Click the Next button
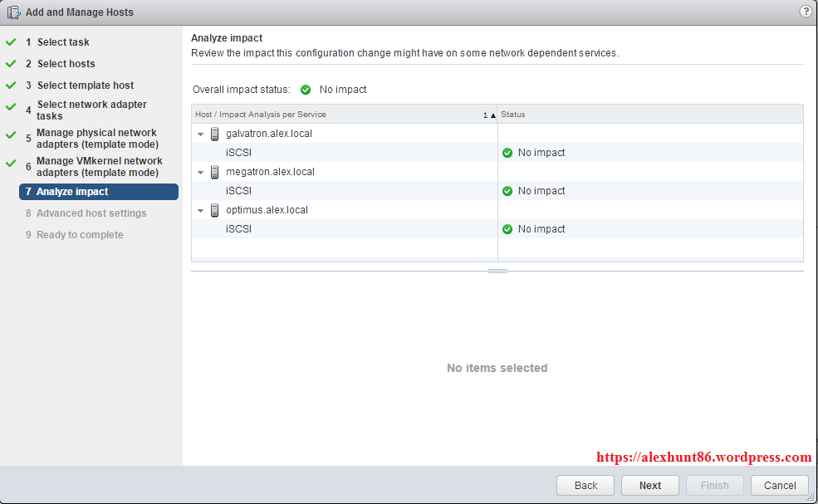Screen dimensions: 818x504 coord(650,485)
